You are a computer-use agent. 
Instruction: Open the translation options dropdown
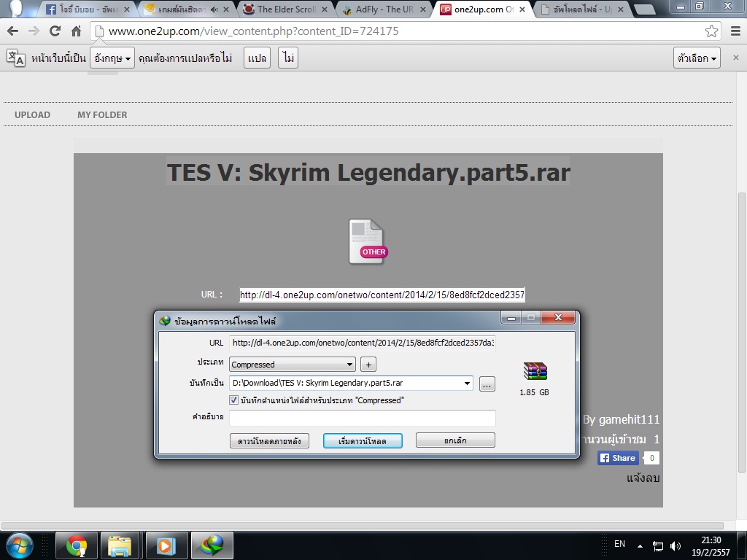[697, 58]
